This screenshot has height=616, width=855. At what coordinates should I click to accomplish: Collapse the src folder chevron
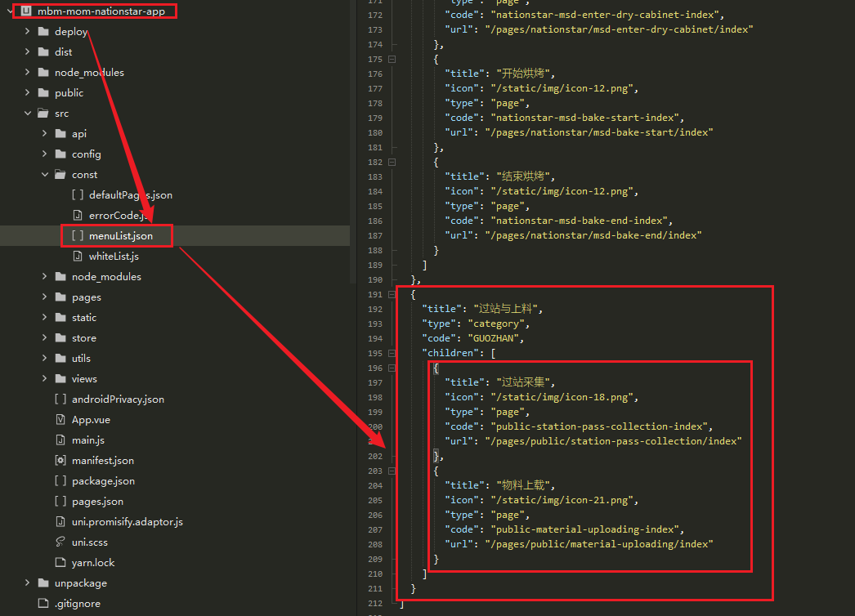(x=28, y=114)
